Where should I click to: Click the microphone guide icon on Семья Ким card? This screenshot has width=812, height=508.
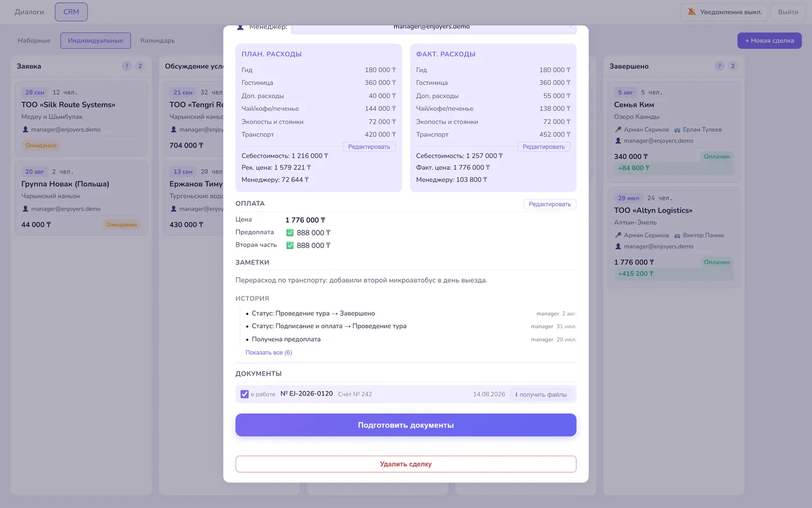[618, 129]
